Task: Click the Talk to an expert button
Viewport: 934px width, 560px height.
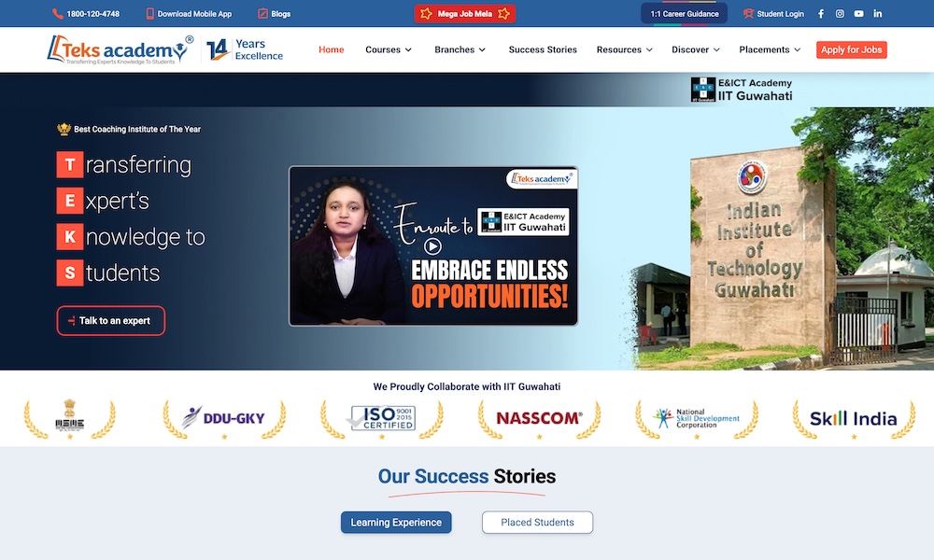Action: (110, 320)
